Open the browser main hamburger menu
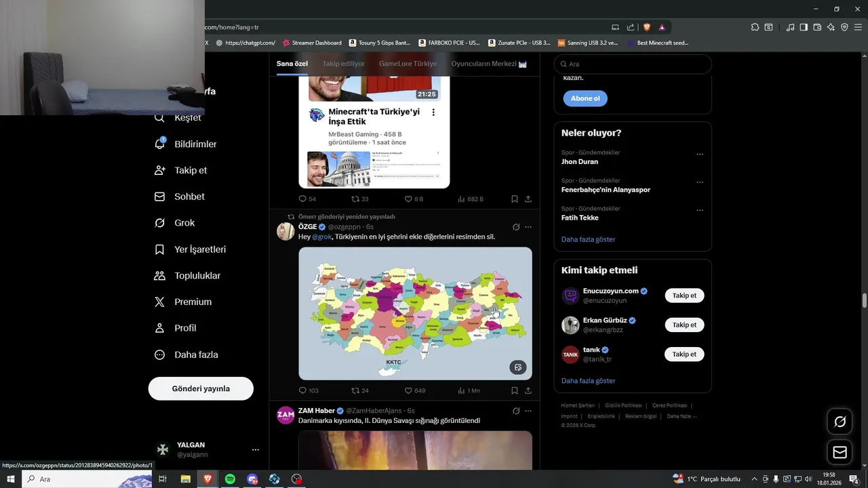Viewport: 868px width, 488px height. [x=858, y=27]
